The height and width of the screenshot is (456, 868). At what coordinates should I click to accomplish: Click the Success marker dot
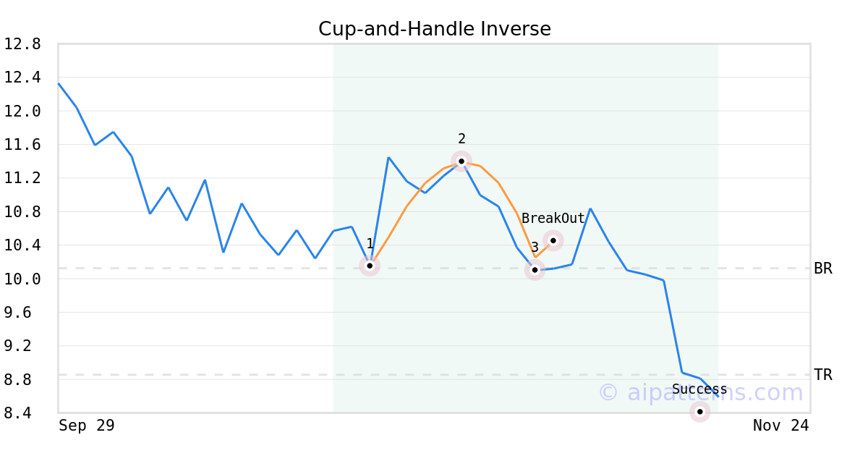pos(699,412)
